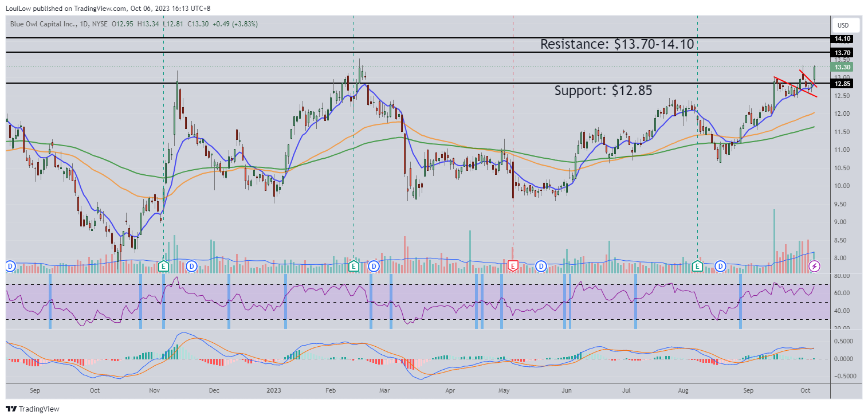
Task: Click the 40.00 RSI axis label
Action: coord(842,311)
